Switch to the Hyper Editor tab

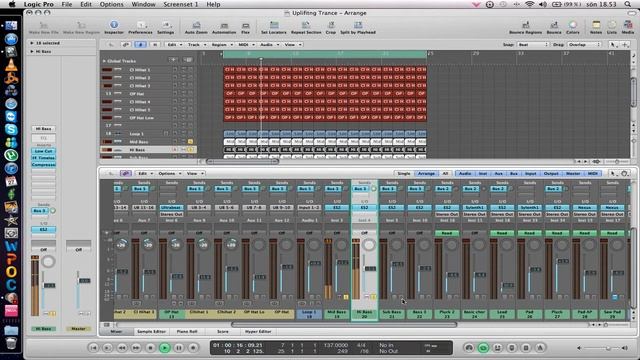click(258, 331)
